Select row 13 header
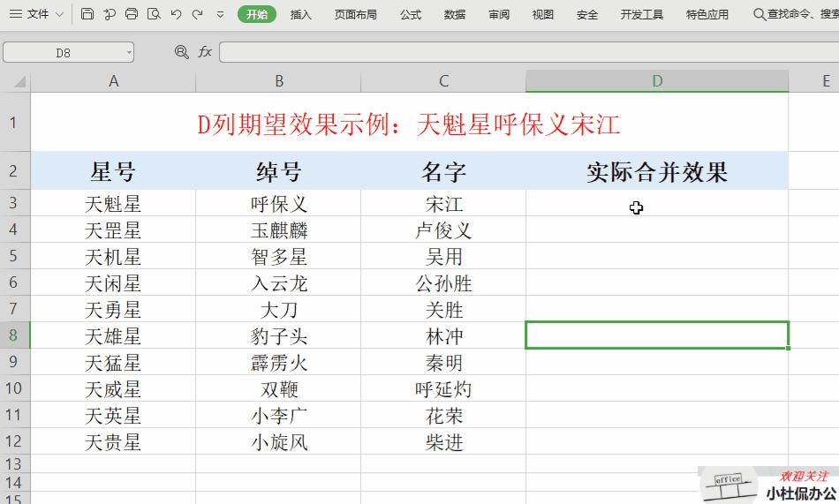The height and width of the screenshot is (504, 839). (x=14, y=463)
